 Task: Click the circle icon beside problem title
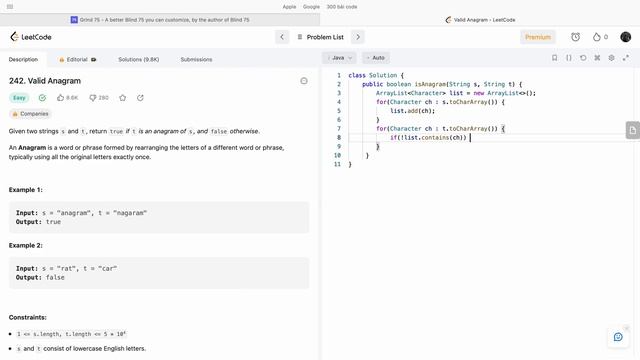coord(304,81)
